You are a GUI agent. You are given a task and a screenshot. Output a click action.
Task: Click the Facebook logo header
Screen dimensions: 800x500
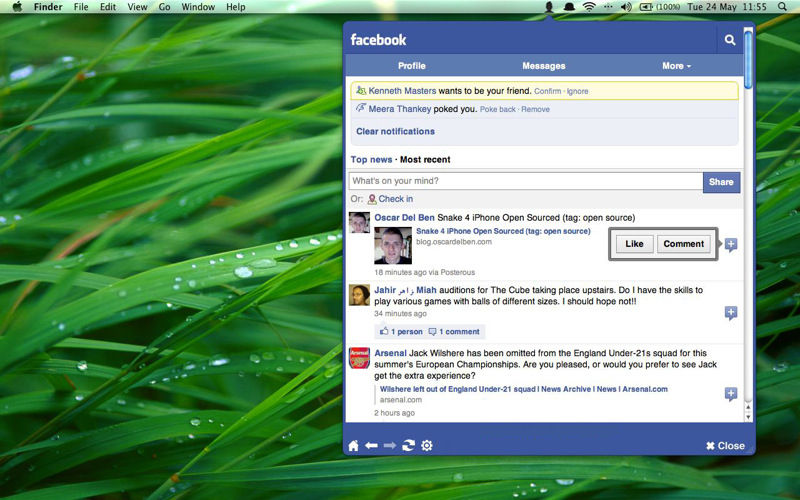[378, 40]
